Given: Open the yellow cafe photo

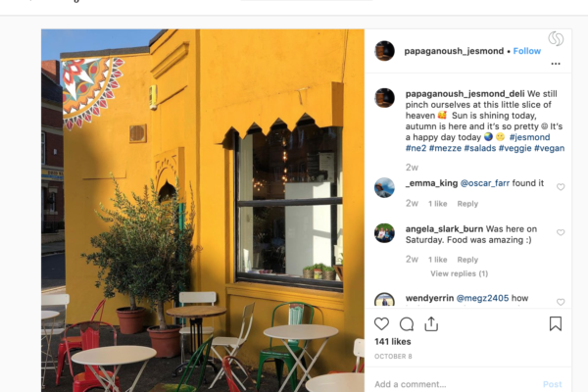Looking at the screenshot, I should click(x=203, y=211).
